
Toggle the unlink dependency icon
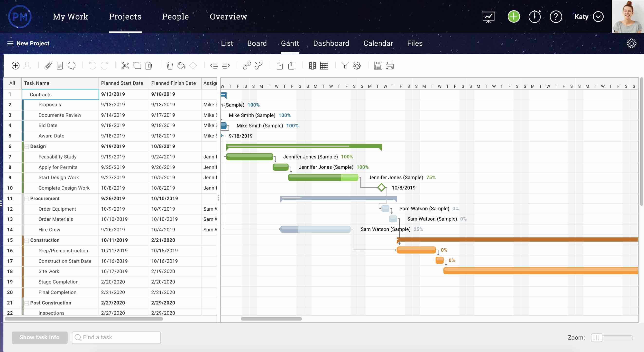click(258, 66)
